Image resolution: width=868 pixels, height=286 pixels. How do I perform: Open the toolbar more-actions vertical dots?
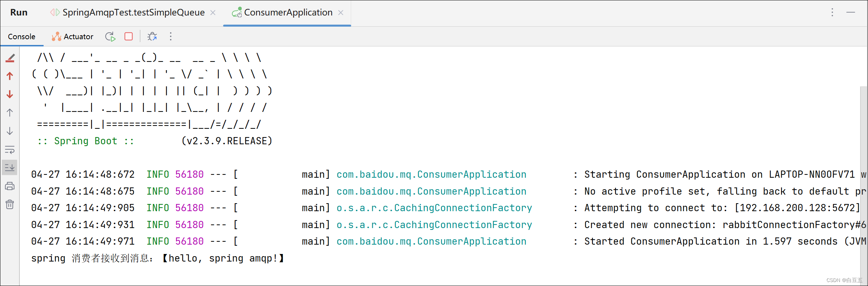pos(171,36)
